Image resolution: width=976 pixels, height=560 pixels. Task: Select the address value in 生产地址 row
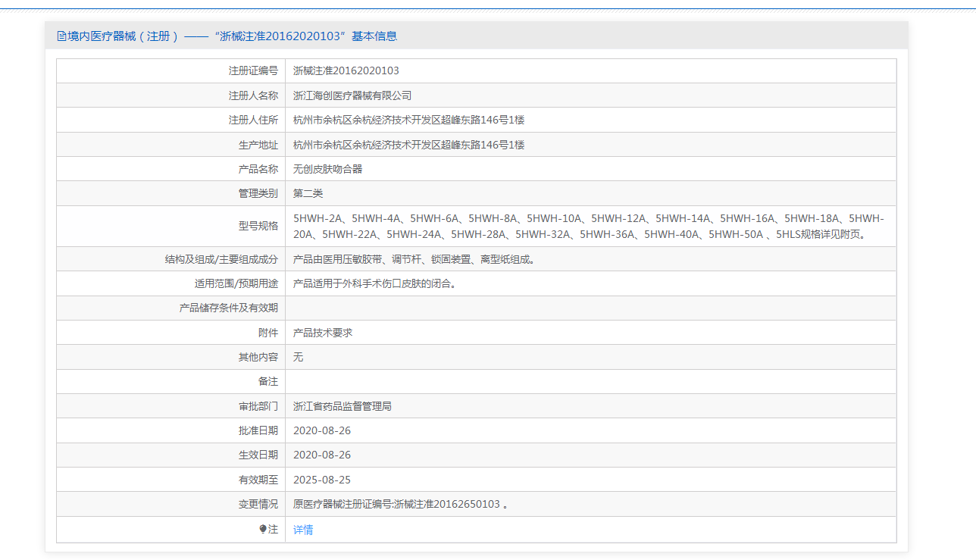[409, 145]
